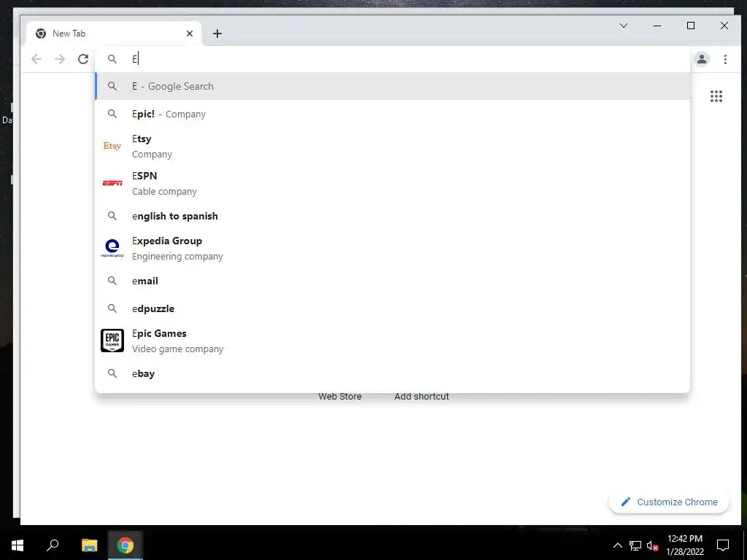Click the Etsy logo icon
This screenshot has width=747, height=560.
[112, 146]
